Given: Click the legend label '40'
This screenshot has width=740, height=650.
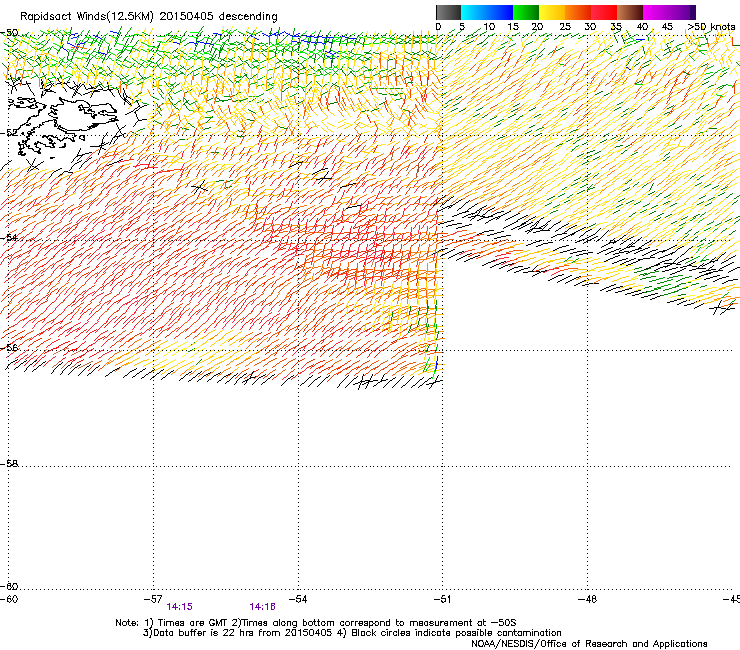Looking at the screenshot, I should [642, 26].
